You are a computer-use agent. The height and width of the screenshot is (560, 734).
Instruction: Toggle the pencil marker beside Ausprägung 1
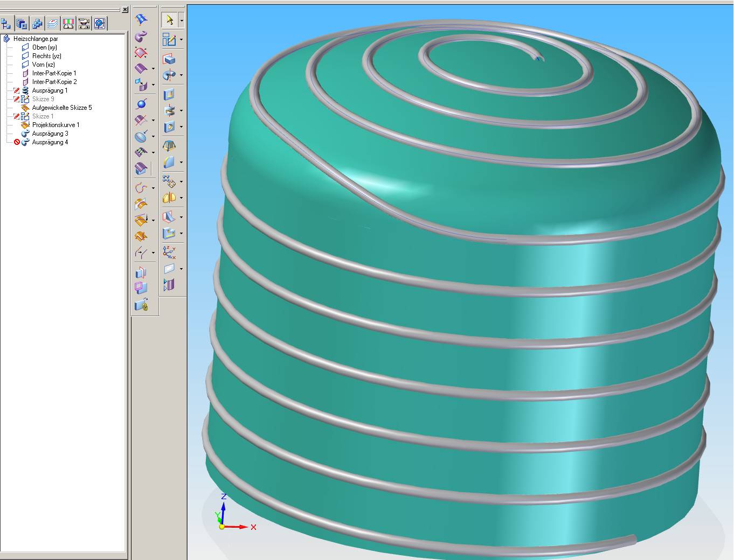[17, 90]
